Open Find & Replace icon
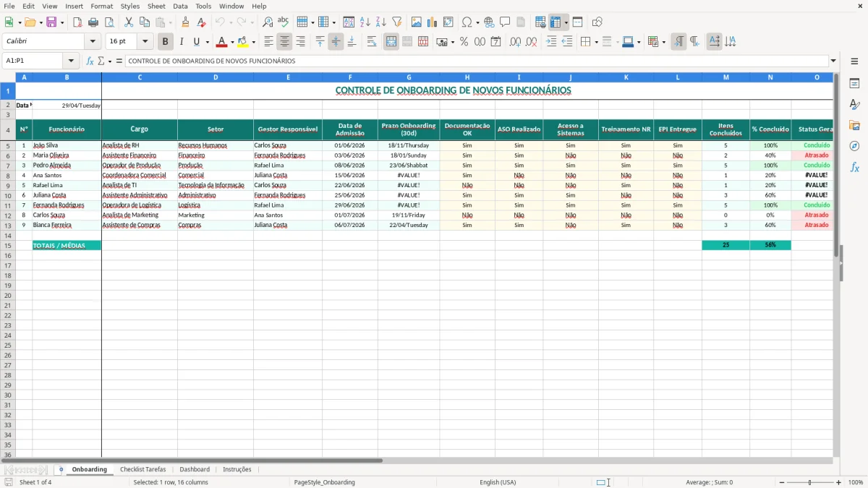 tap(268, 22)
